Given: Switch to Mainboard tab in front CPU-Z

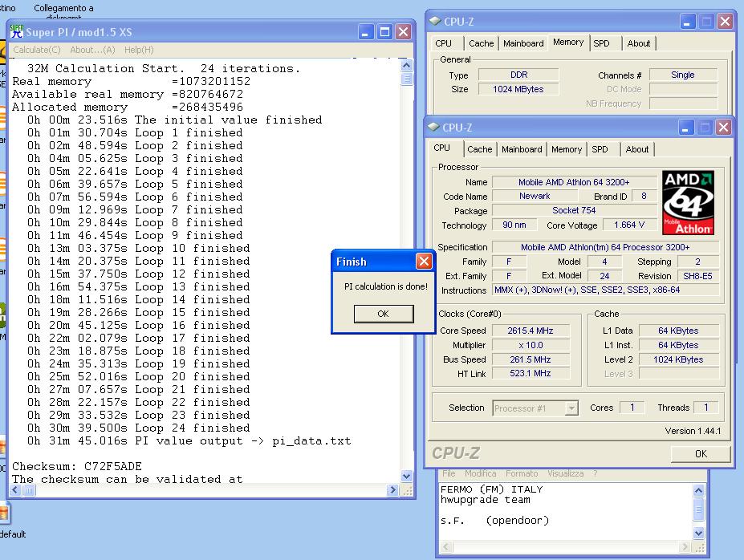Looking at the screenshot, I should click(x=522, y=149).
